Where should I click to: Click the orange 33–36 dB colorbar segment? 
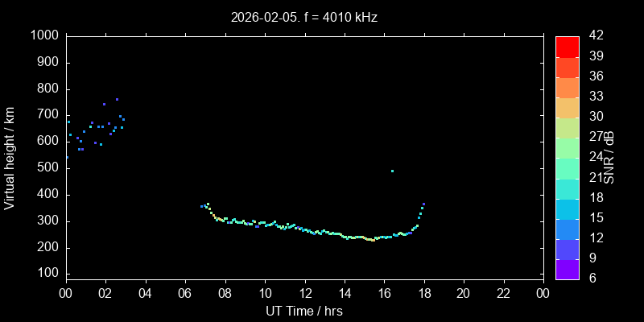click(567, 87)
